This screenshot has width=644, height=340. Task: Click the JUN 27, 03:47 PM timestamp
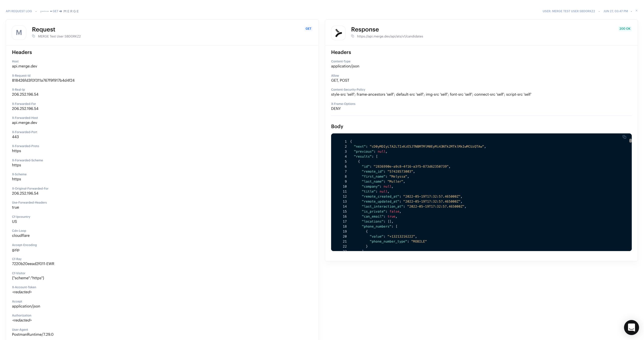[x=616, y=11]
